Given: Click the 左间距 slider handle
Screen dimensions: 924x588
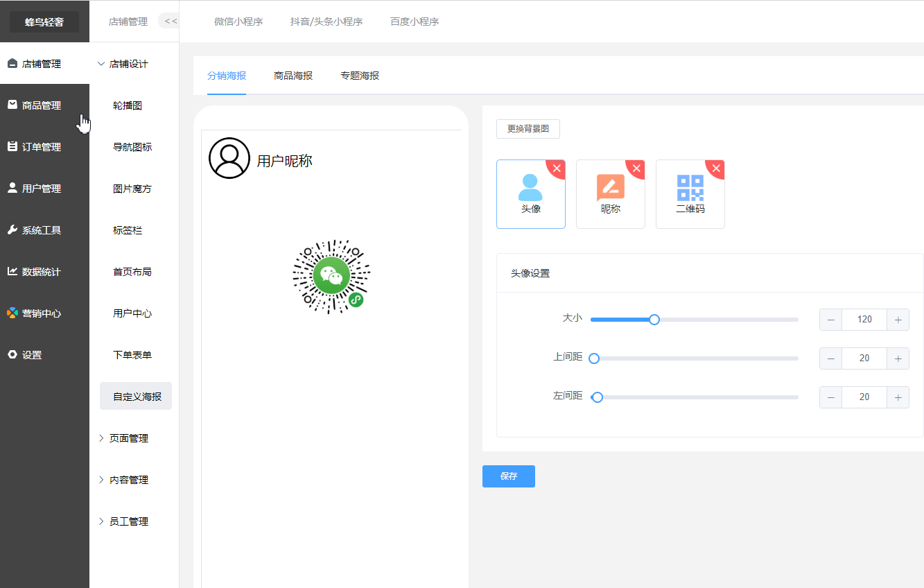Looking at the screenshot, I should [x=598, y=397].
